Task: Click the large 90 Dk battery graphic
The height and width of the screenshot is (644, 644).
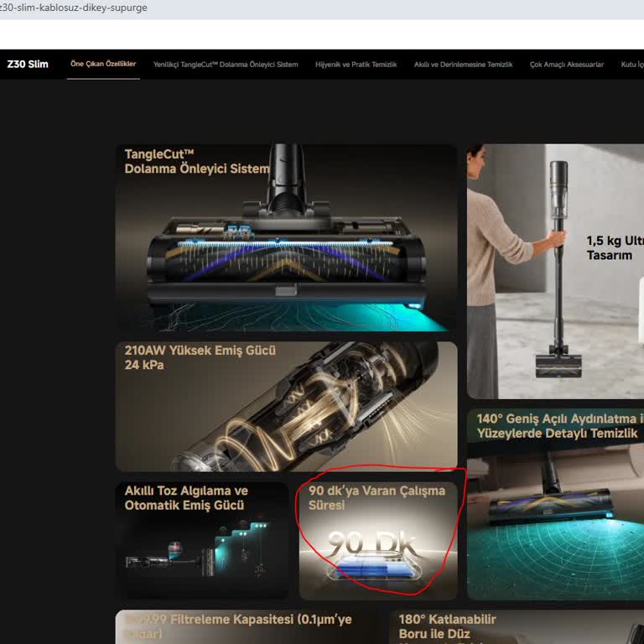Action: tap(373, 554)
